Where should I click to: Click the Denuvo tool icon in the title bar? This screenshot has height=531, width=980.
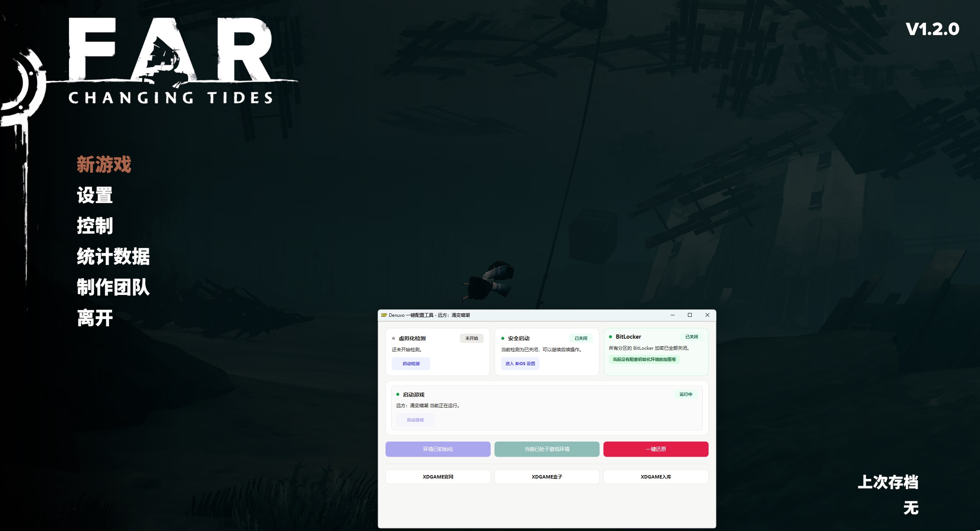(x=384, y=315)
